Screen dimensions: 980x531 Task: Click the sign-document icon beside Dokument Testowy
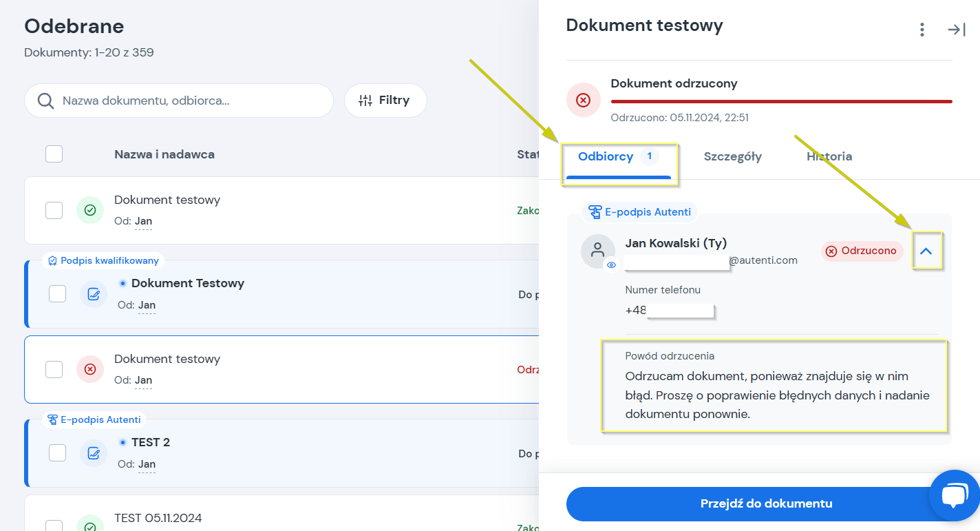point(94,294)
